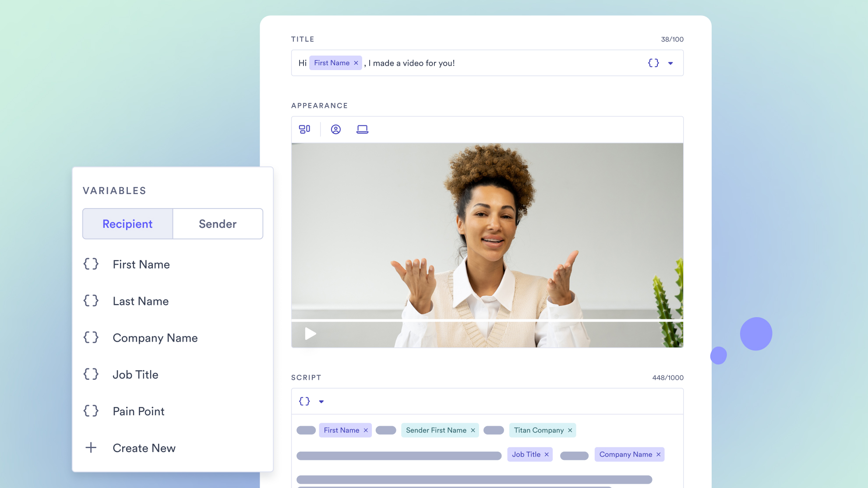Remove the Sender First Name variable from the script

point(473,430)
